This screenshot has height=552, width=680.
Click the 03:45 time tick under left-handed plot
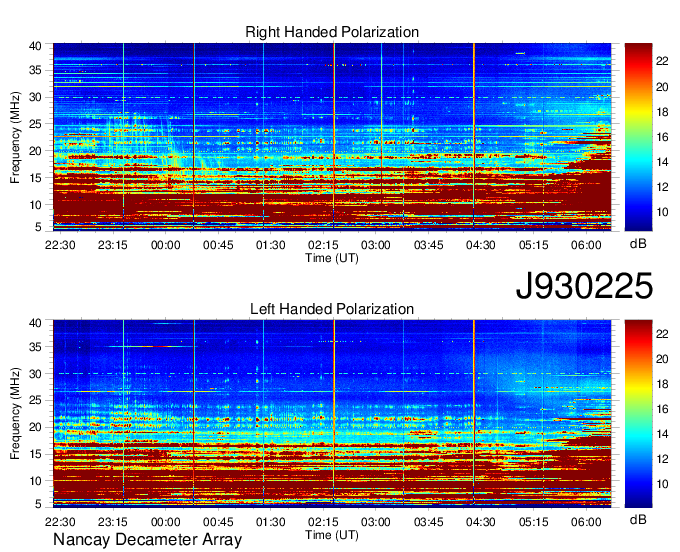coord(428,522)
